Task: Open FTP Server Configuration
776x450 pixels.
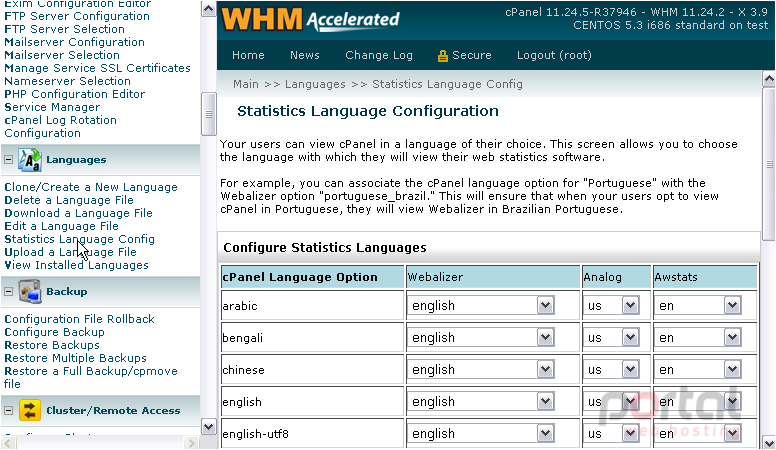Action: (77, 16)
